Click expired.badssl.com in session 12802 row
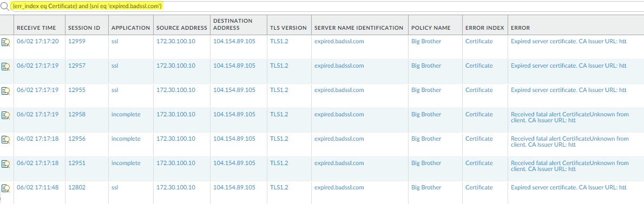Image resolution: width=644 pixels, height=204 pixels. coord(339,188)
